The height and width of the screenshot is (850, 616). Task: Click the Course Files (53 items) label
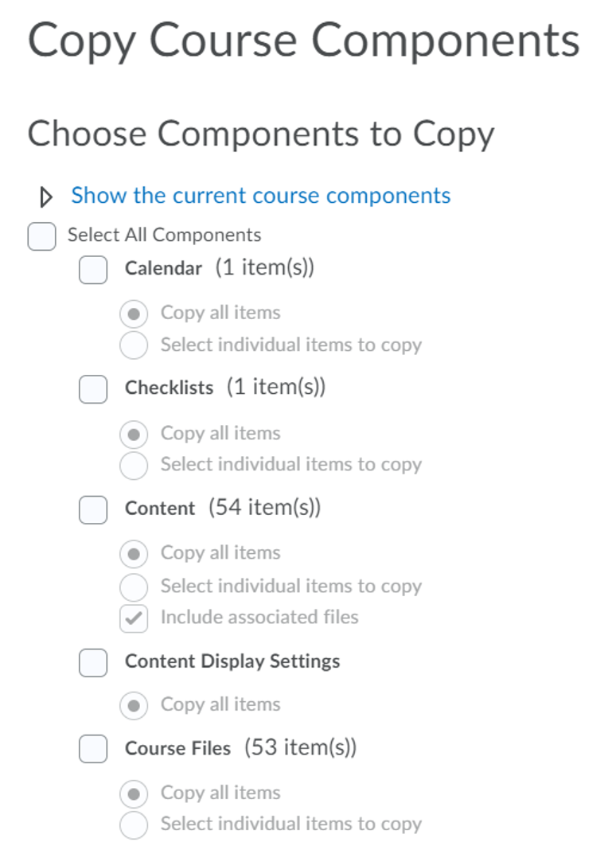[241, 748]
